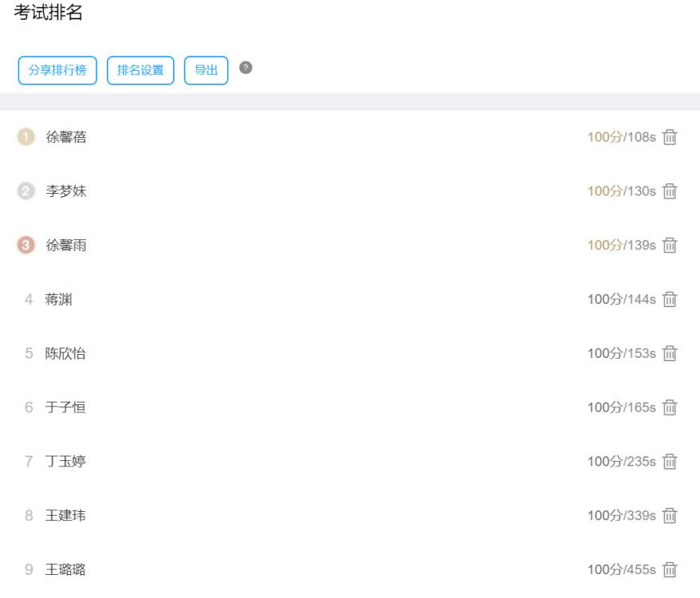Click the 分享排行榜 button
The width and height of the screenshot is (700, 598).
click(57, 70)
